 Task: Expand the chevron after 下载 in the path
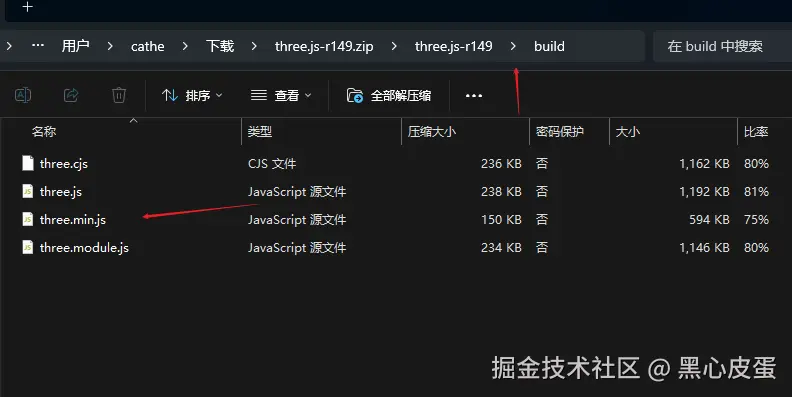pos(254,46)
